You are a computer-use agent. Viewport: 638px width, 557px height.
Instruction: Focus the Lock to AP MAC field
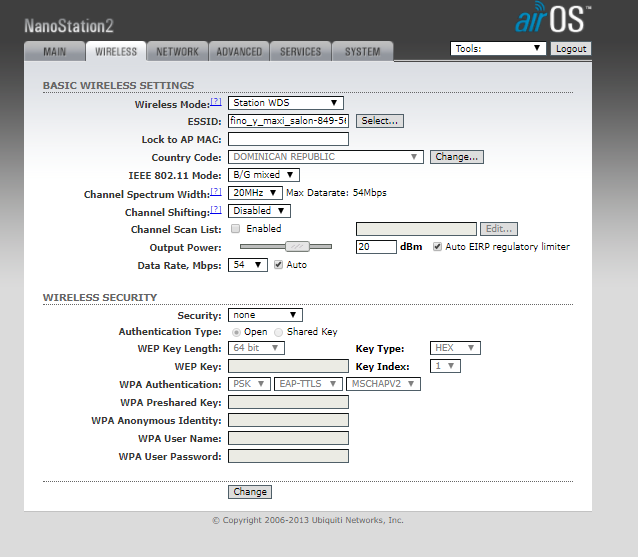pyautogui.click(x=288, y=139)
